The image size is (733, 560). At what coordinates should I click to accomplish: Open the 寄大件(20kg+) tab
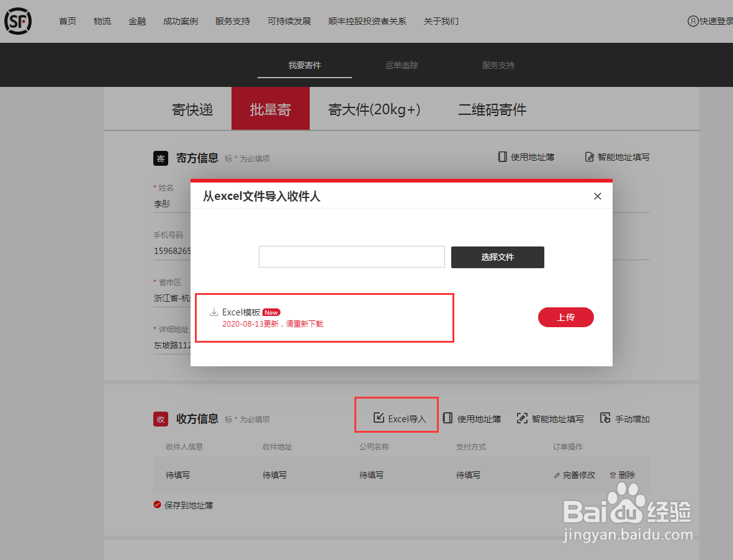coord(375,108)
